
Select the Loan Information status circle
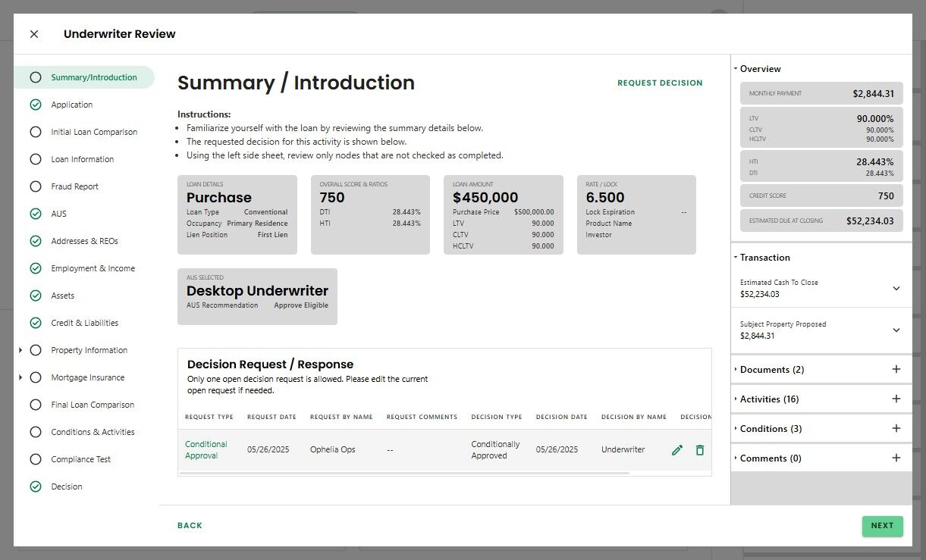click(36, 159)
